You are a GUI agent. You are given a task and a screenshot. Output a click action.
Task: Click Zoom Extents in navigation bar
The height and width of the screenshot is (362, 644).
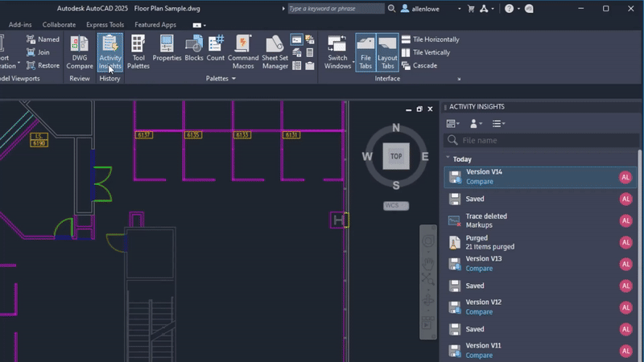tap(428, 280)
